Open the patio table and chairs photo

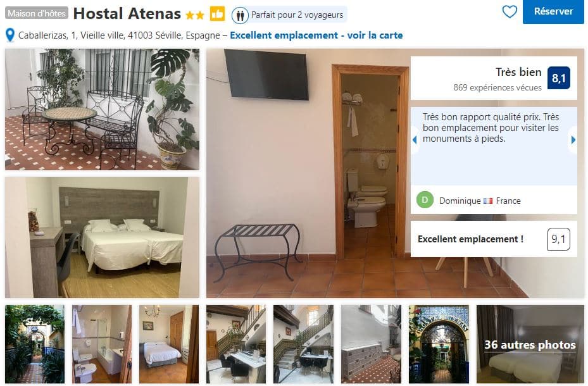tap(102, 109)
